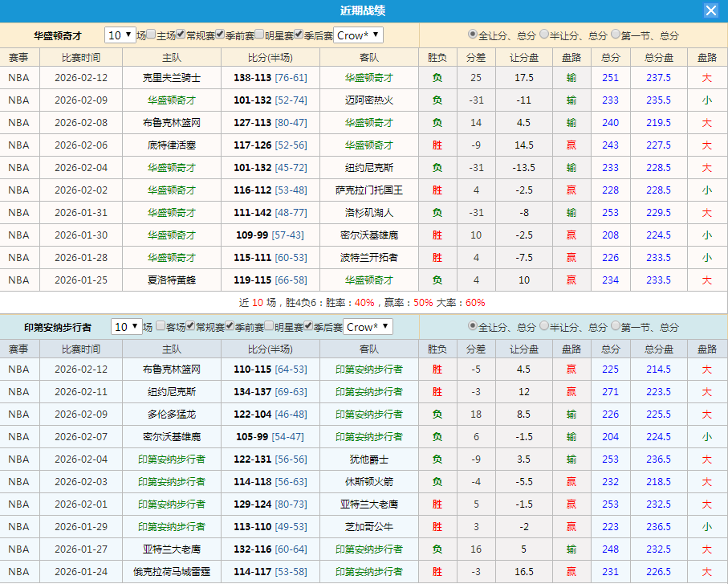Open the 克里夫兰骑士 team link
The image size is (728, 584).
coord(172,77)
